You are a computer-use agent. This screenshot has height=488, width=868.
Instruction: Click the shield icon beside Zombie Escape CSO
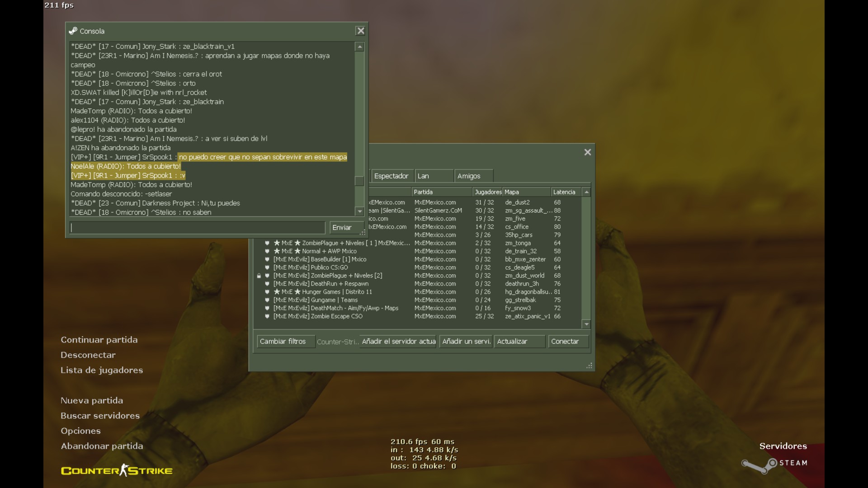click(x=267, y=316)
